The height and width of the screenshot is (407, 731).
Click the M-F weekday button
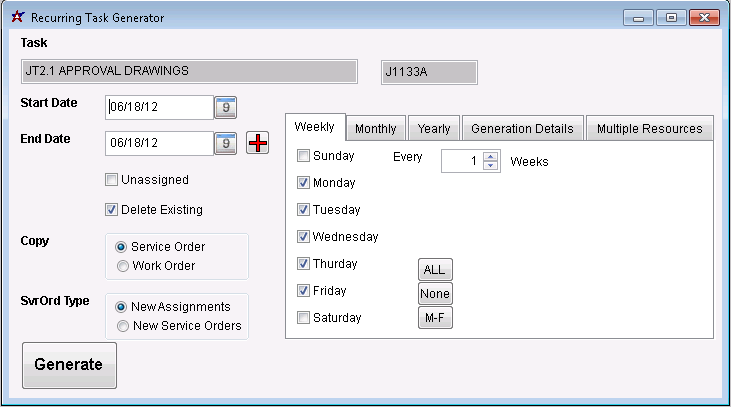(x=435, y=318)
